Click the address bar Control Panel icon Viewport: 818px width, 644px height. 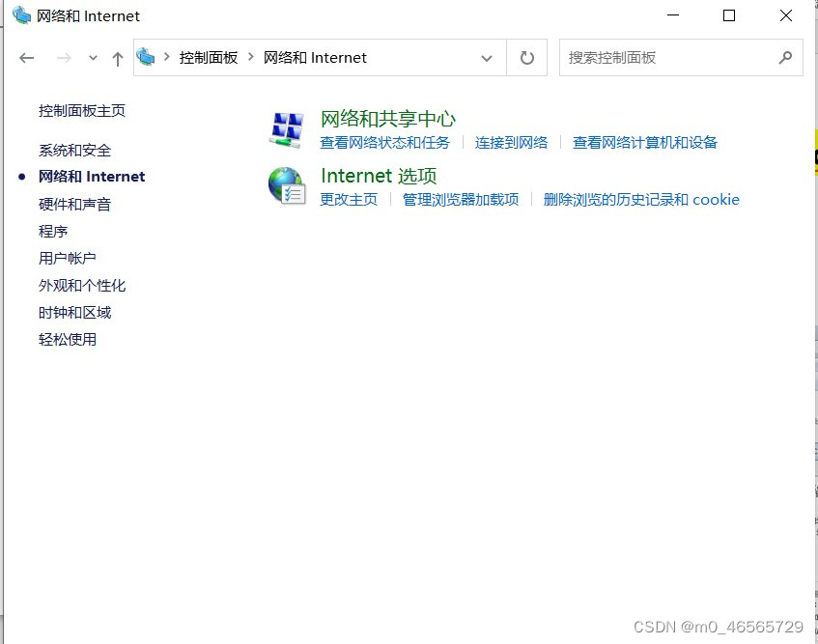point(146,57)
